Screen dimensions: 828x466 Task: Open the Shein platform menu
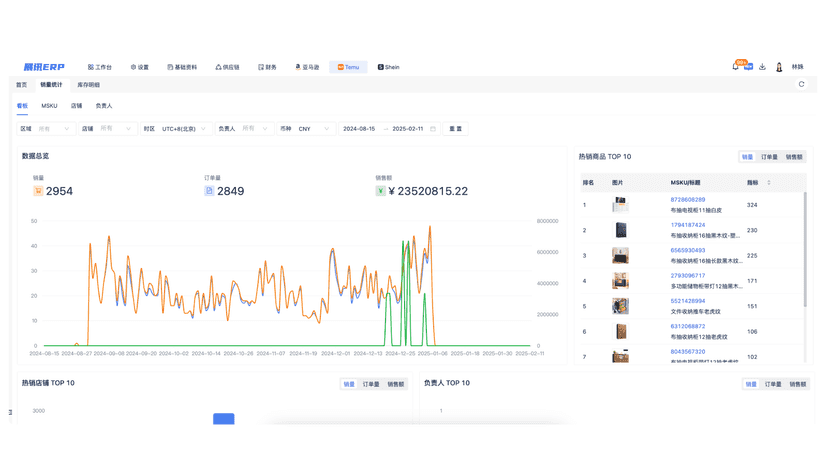389,67
